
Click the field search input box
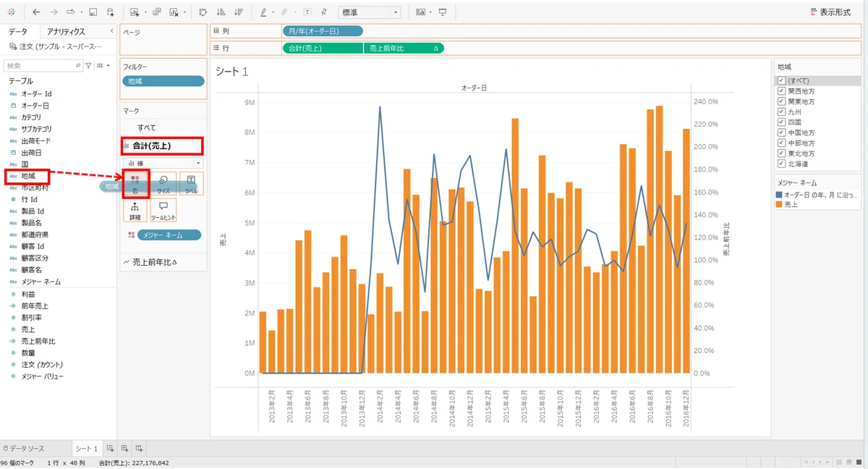tap(43, 65)
